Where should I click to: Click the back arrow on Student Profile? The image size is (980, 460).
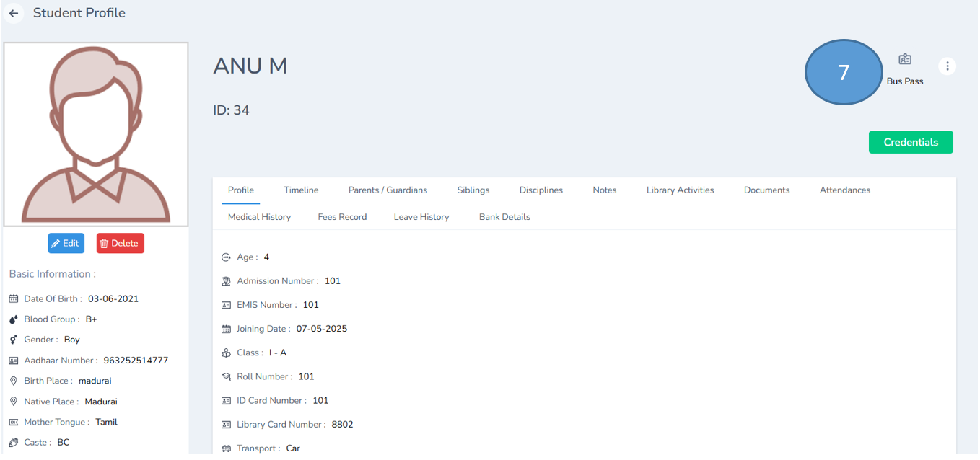(x=13, y=13)
